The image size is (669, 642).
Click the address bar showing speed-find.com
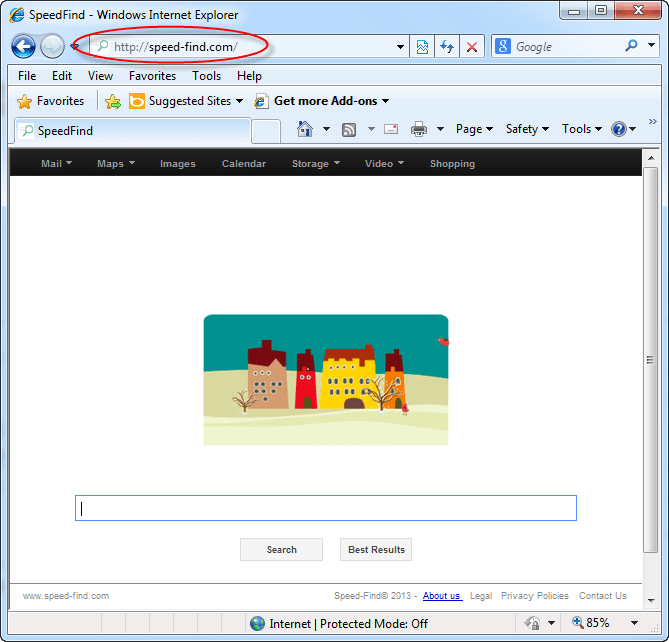[247, 46]
